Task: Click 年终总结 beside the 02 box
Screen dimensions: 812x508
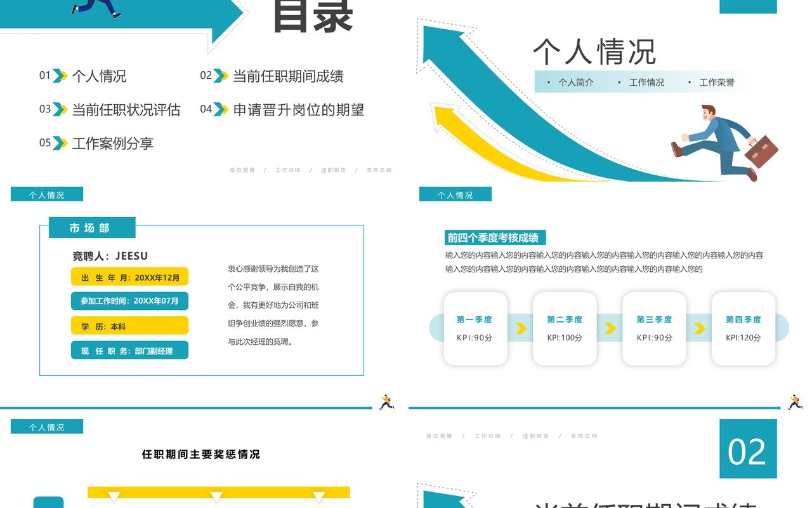Action: 584,436
